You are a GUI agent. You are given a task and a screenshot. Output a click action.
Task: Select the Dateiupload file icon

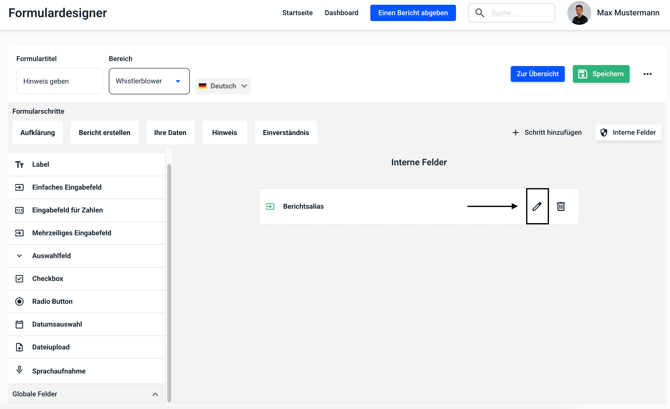point(19,347)
